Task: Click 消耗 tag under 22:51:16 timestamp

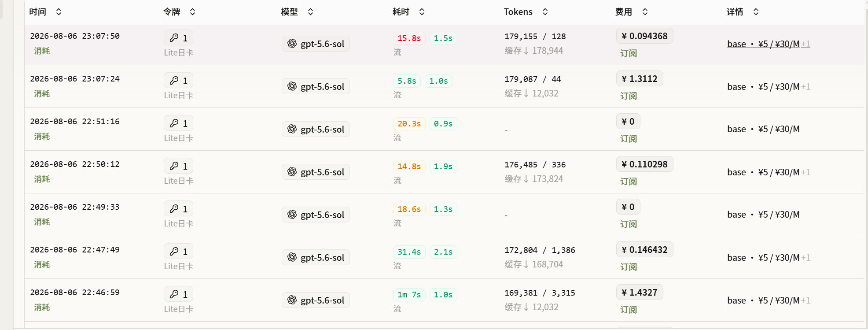Action: 42,137
